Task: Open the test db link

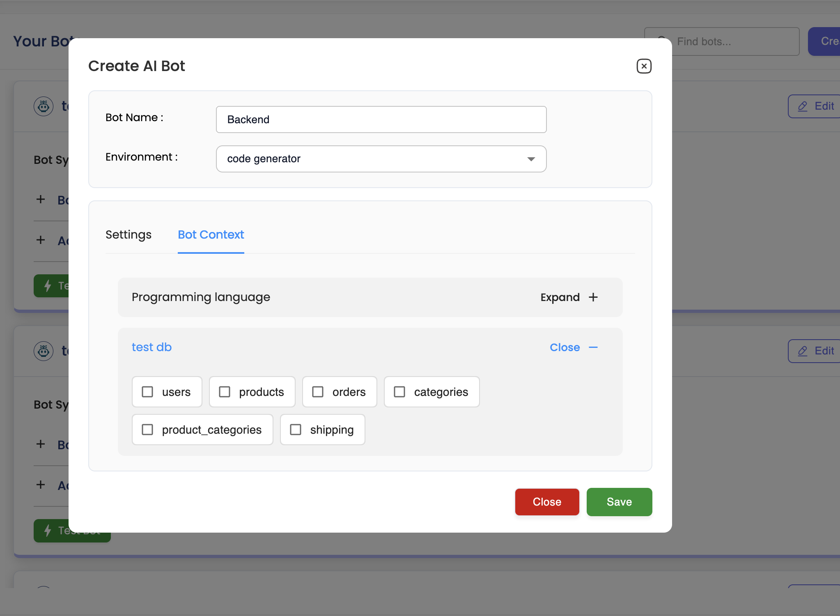Action: pos(151,347)
